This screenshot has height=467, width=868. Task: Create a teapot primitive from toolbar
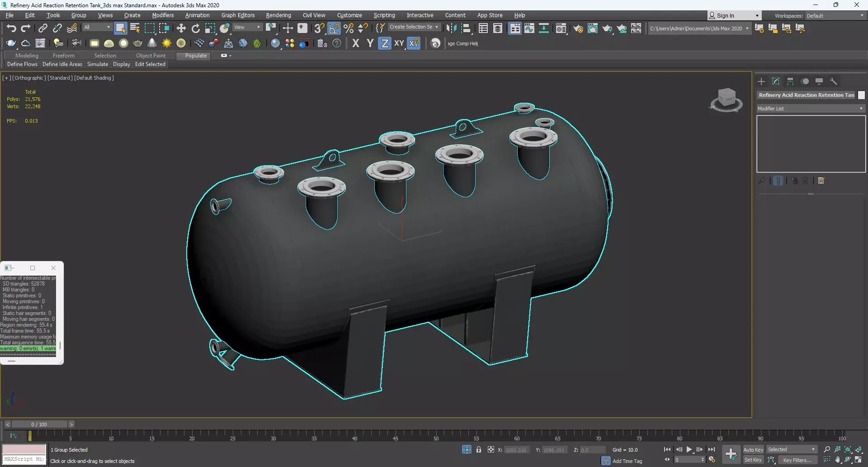pos(138,43)
